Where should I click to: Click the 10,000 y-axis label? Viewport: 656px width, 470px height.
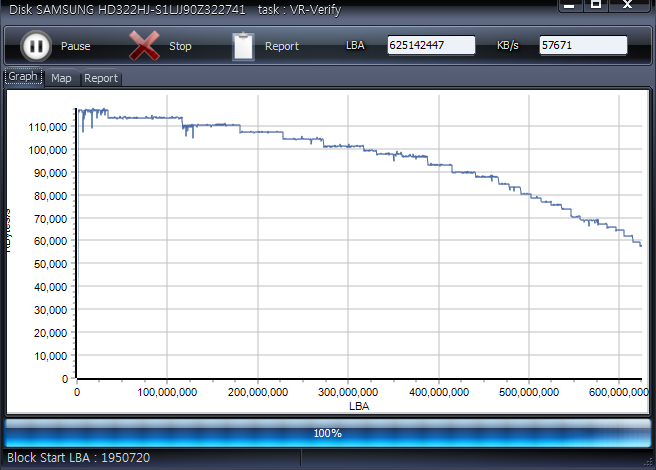[50, 356]
